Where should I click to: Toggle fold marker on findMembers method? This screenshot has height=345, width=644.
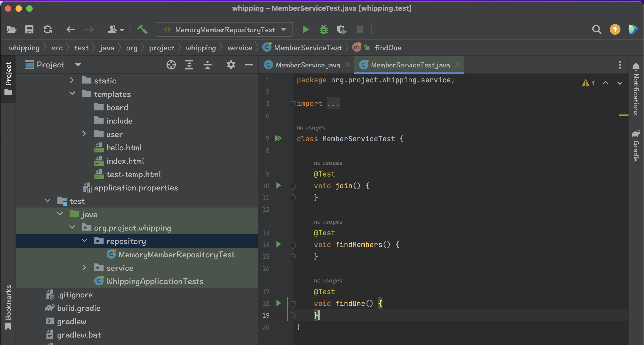(293, 245)
